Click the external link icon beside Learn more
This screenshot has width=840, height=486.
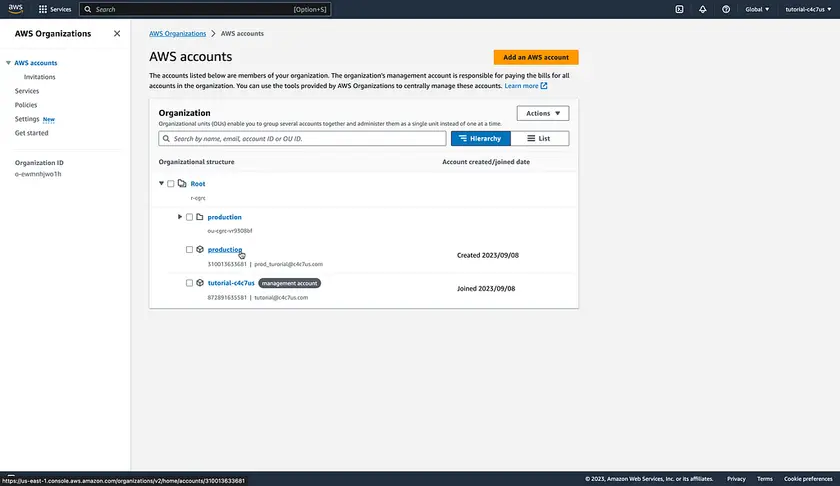coord(544,86)
